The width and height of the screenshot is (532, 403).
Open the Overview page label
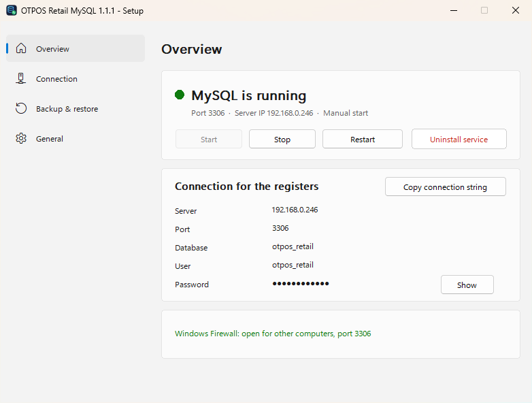(52, 49)
